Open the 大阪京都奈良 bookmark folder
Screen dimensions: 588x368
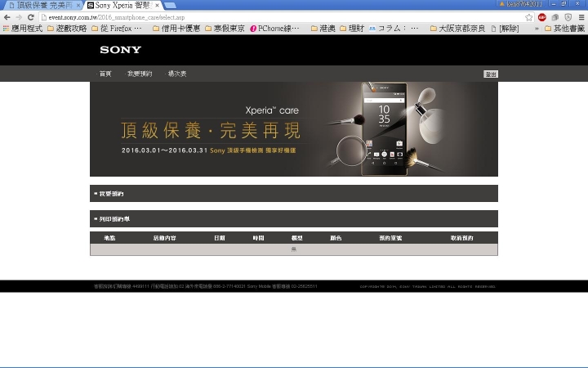tap(457, 29)
